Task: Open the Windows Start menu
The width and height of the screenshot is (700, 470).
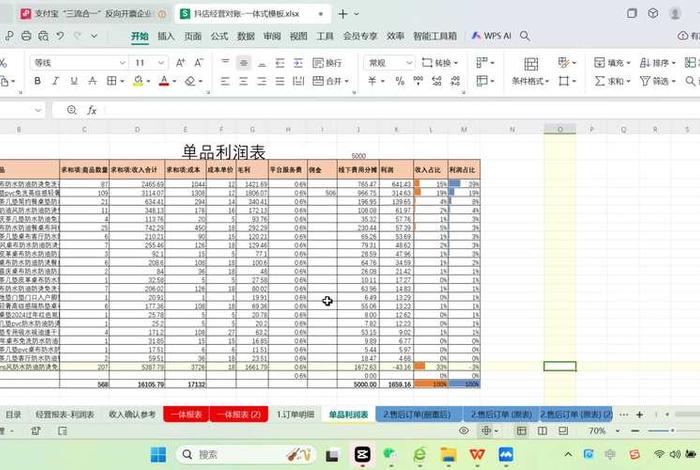Action: [158, 454]
